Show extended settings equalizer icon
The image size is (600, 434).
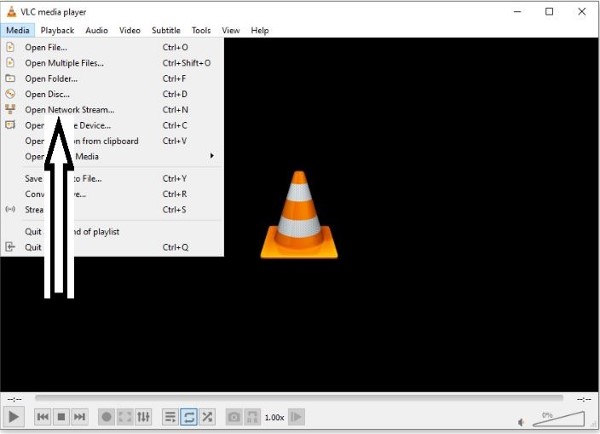(x=143, y=416)
